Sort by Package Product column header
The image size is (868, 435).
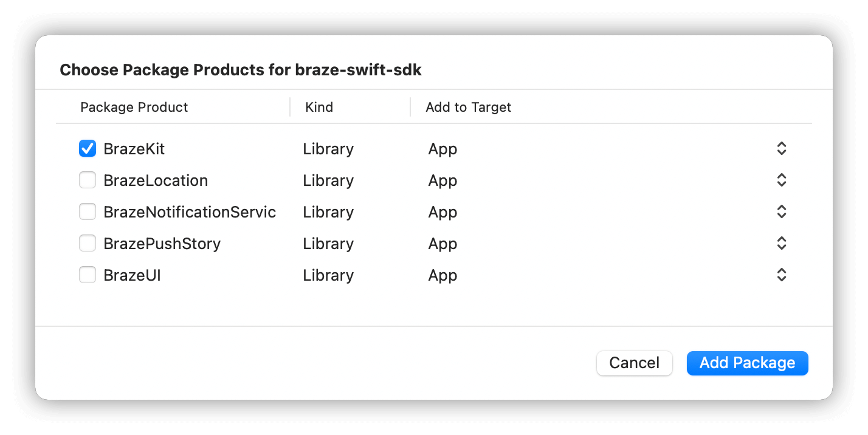point(134,107)
